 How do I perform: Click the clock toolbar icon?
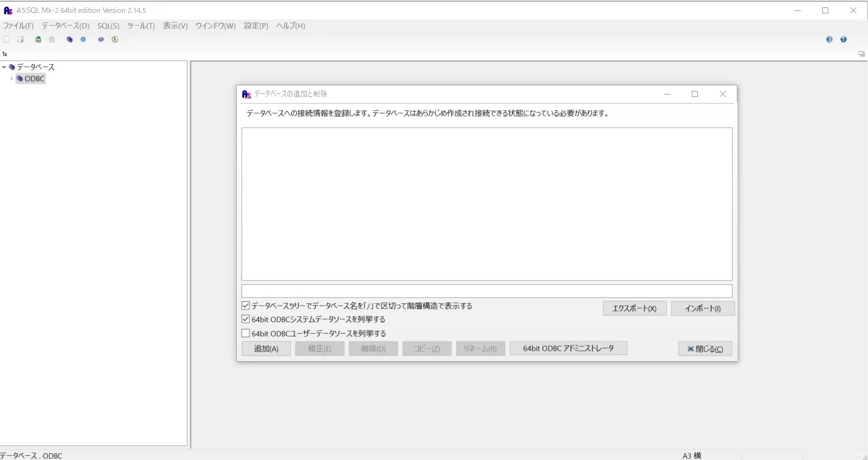114,39
